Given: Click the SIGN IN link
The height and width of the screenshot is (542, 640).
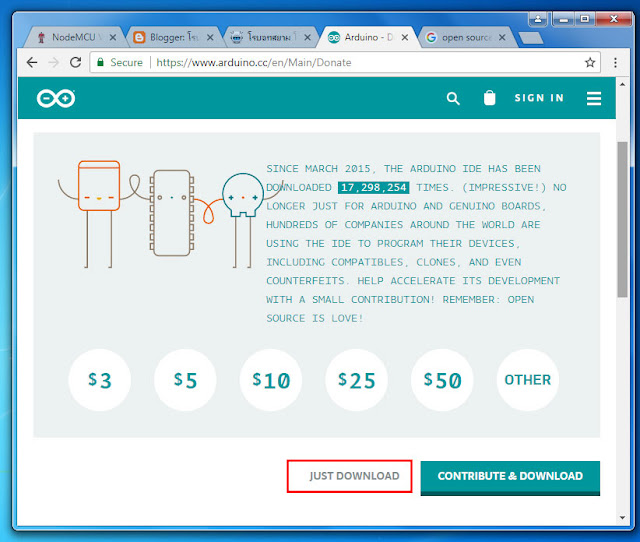Looking at the screenshot, I should (539, 98).
